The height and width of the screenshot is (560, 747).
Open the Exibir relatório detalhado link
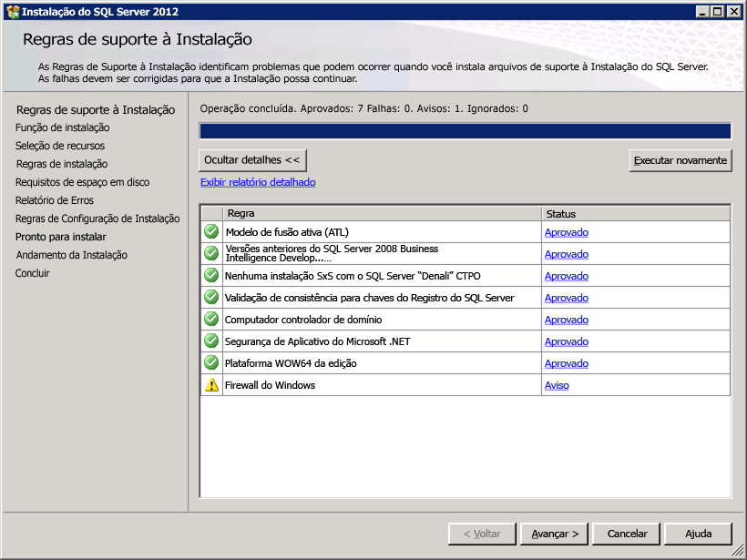[x=258, y=182]
